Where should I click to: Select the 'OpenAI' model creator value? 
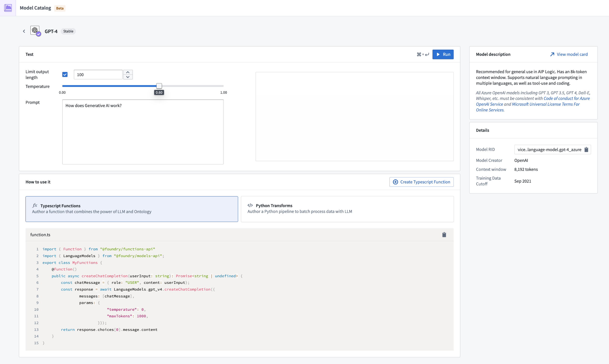[x=521, y=160]
